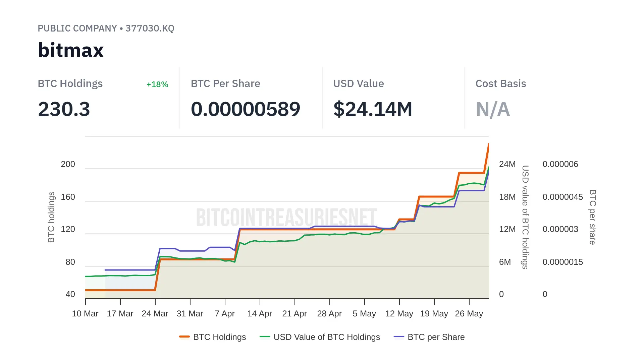Click the green USD Value legend swatch
The image size is (644, 362).
[x=265, y=337]
